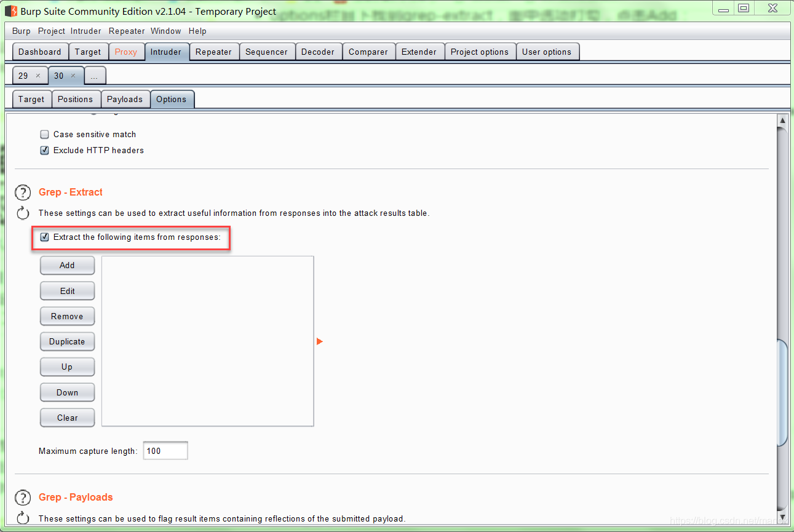The width and height of the screenshot is (794, 532).
Task: Select the Options sub-tab
Action: [171, 99]
